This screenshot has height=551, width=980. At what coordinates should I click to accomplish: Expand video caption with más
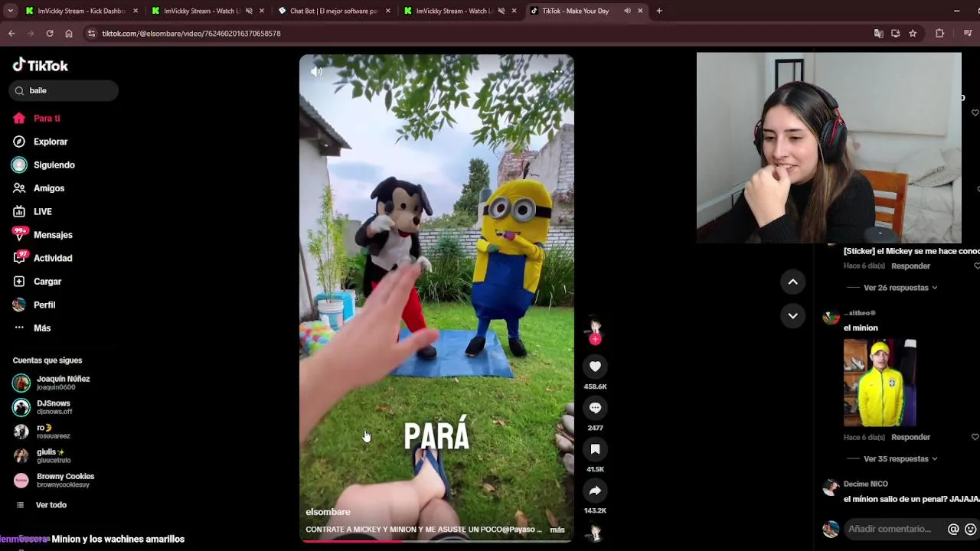click(557, 530)
